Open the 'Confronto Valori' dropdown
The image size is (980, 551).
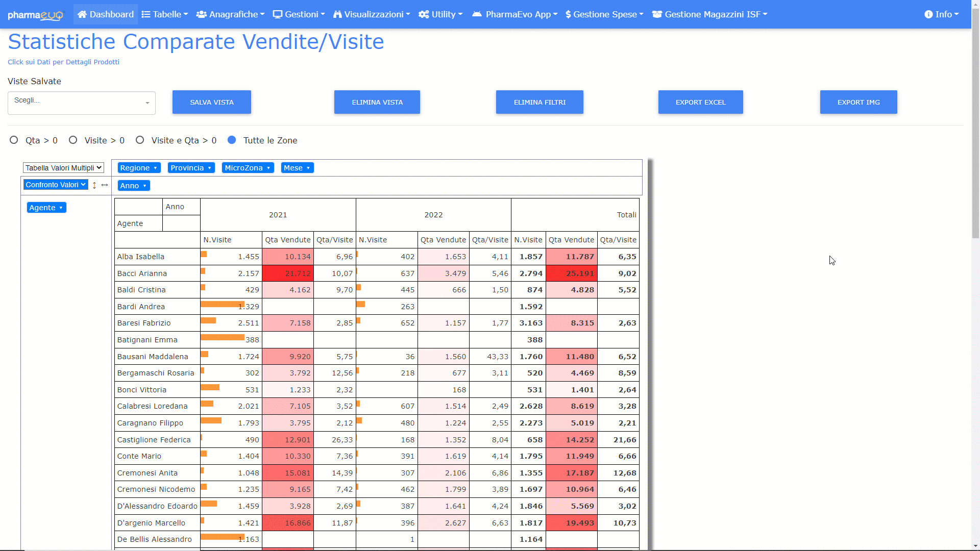point(56,185)
